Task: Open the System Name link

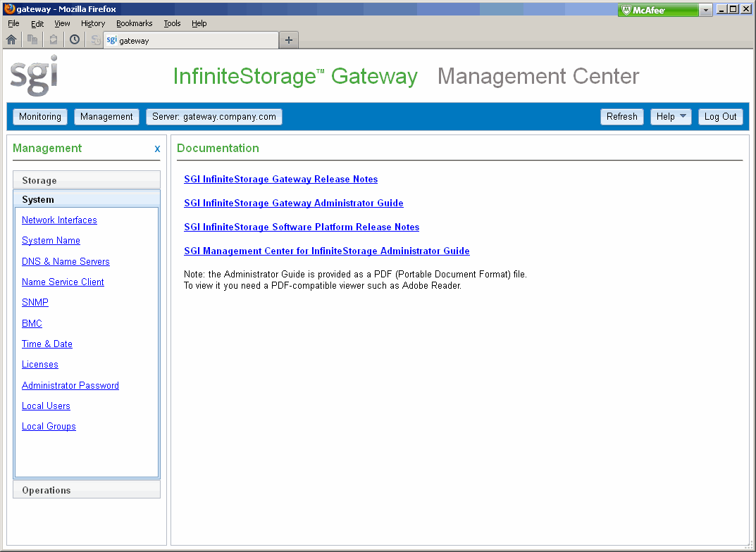Action: coord(51,240)
